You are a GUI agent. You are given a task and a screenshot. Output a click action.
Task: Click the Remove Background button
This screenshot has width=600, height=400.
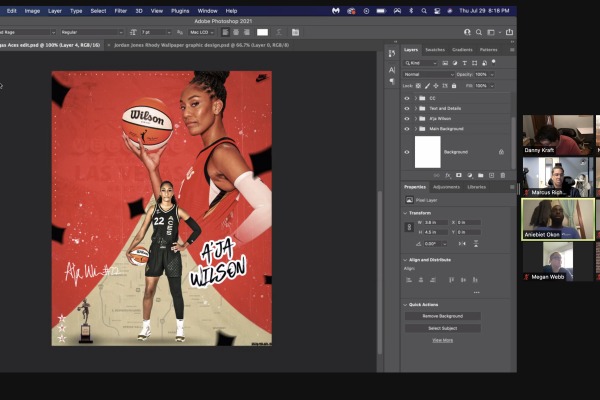[x=443, y=316]
